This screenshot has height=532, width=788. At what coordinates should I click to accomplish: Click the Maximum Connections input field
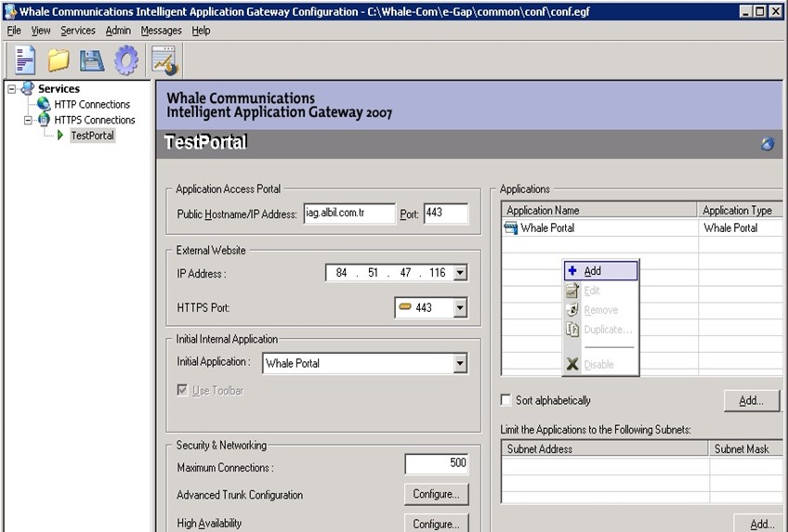(x=437, y=464)
